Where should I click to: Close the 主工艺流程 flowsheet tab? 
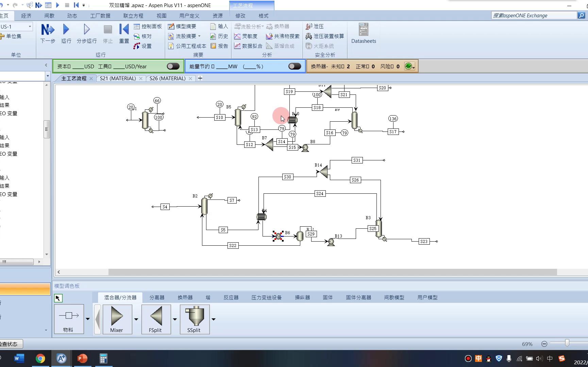[91, 78]
